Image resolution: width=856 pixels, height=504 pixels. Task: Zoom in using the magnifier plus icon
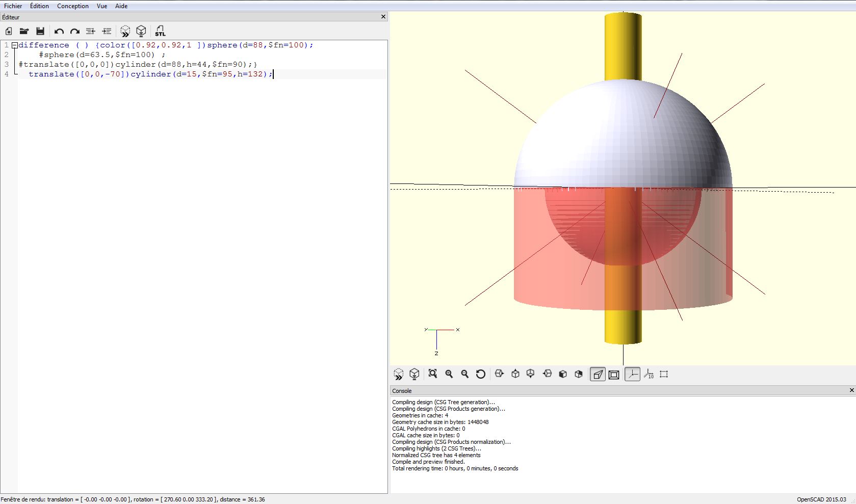tap(449, 374)
